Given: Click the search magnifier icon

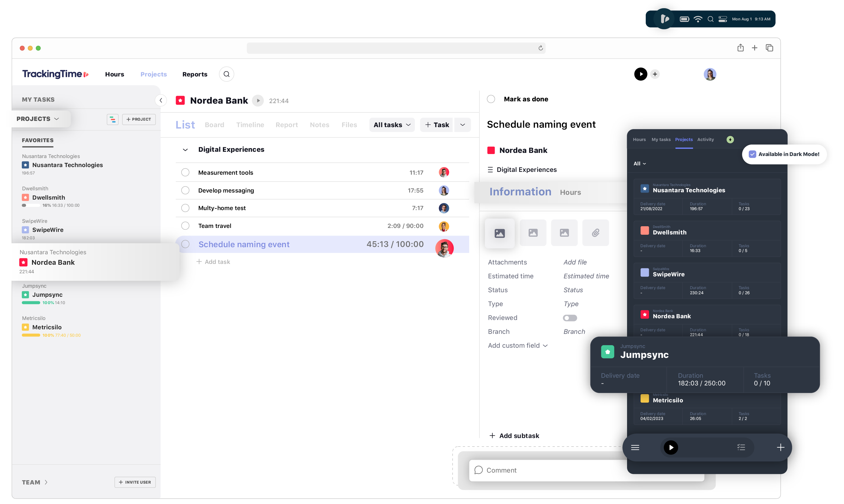Looking at the screenshot, I should [227, 74].
